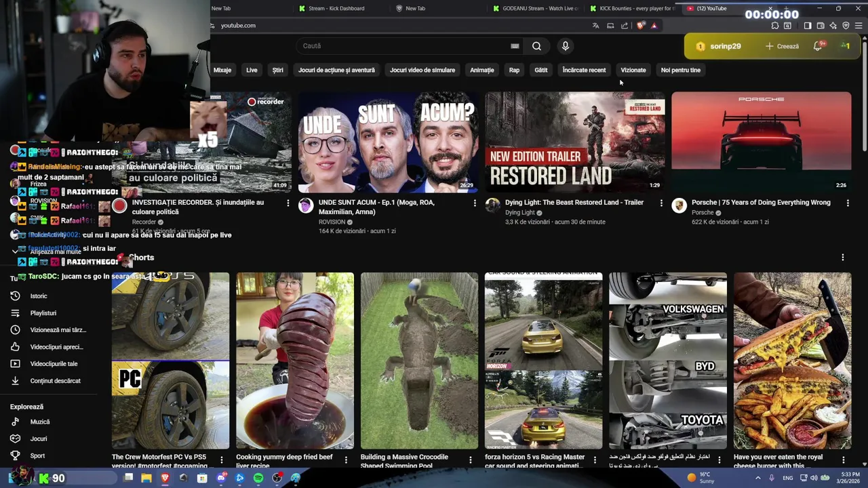
Task: Open options for Cooking deep fried beef short
Action: 346,460
